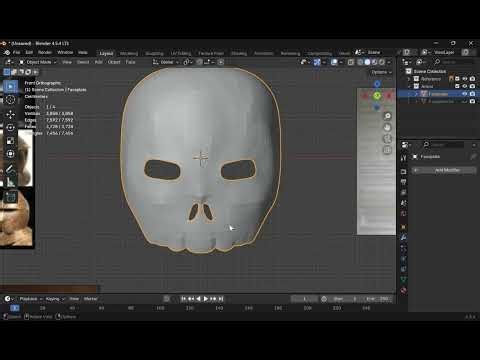Image resolution: width=480 pixels, height=360 pixels.
Task: Toggle snapping magnet in header
Action: (199, 62)
